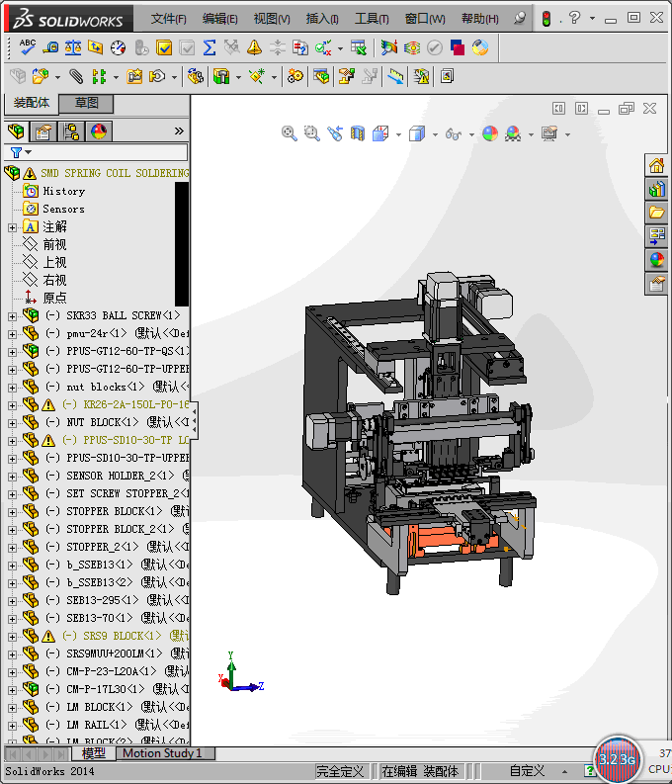Click the 自定义 unit system button
This screenshot has width=672, height=784.
(x=527, y=771)
